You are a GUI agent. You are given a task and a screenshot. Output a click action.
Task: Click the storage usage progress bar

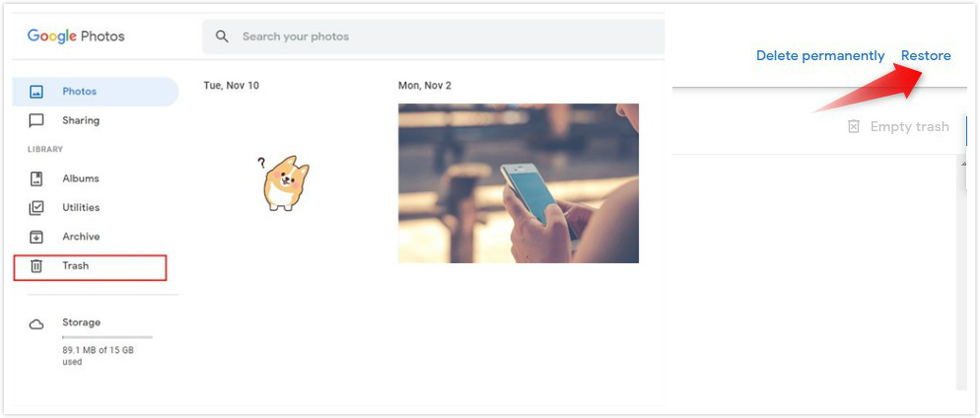click(x=106, y=337)
